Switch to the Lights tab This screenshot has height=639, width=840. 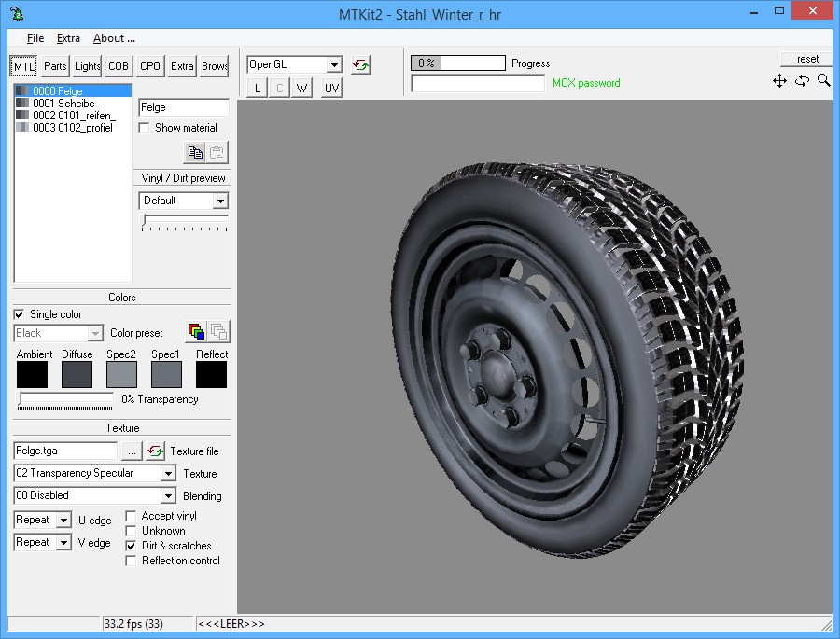click(x=88, y=66)
